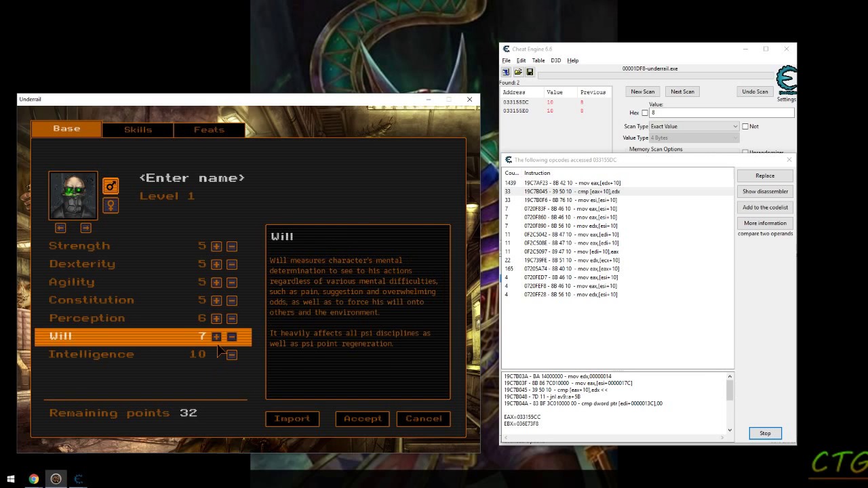
Task: Click Stop in opcodes window
Action: point(765,433)
